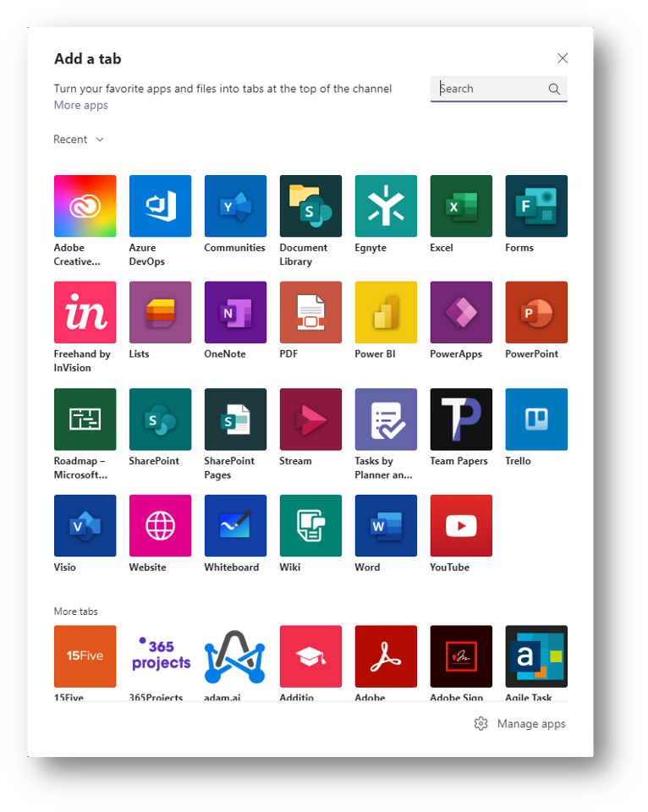
Task: Choose the Additio app tile
Action: [310, 656]
